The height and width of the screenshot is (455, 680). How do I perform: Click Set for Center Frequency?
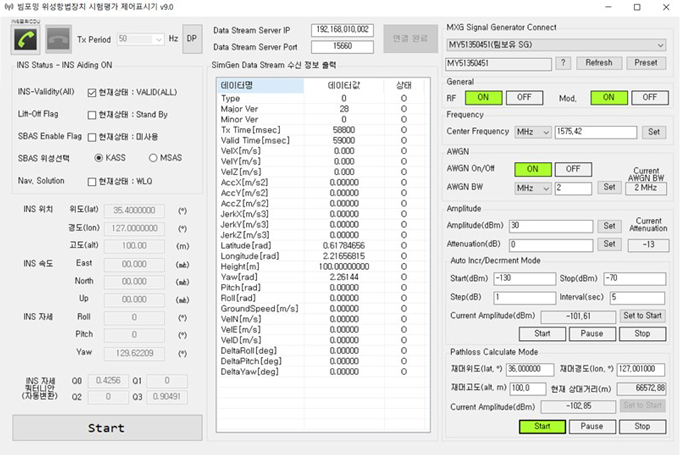[x=654, y=132]
